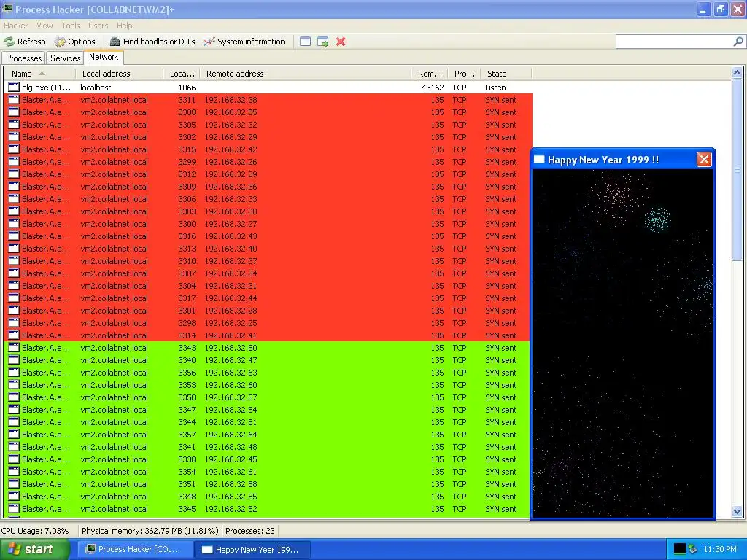Select the alg.exe localhost row icon
Screen dimensions: 747x560
(x=14, y=87)
